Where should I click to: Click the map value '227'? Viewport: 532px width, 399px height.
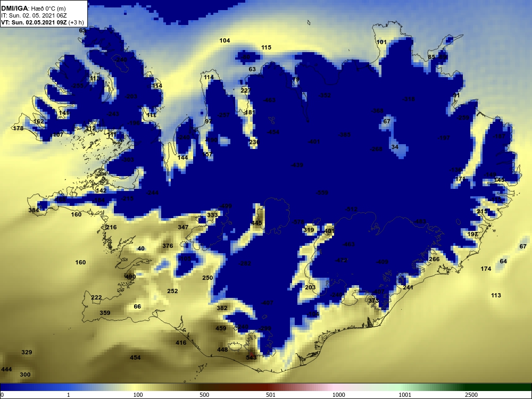(x=246, y=90)
